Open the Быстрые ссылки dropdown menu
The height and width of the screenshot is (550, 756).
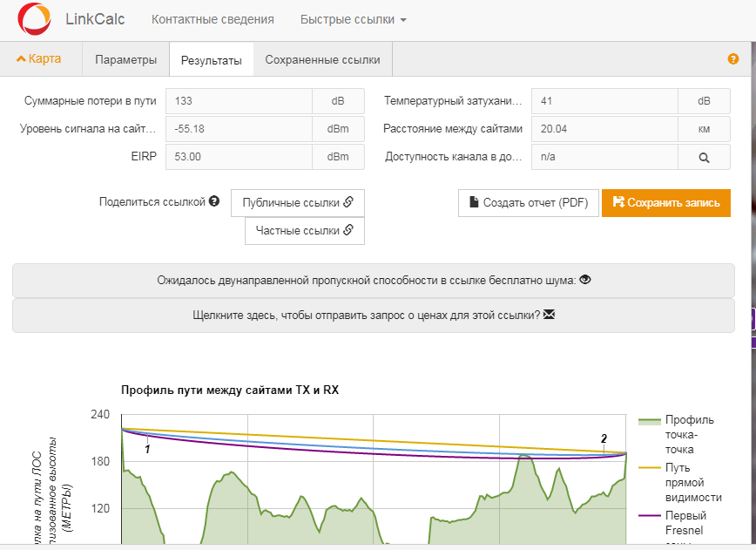[353, 19]
